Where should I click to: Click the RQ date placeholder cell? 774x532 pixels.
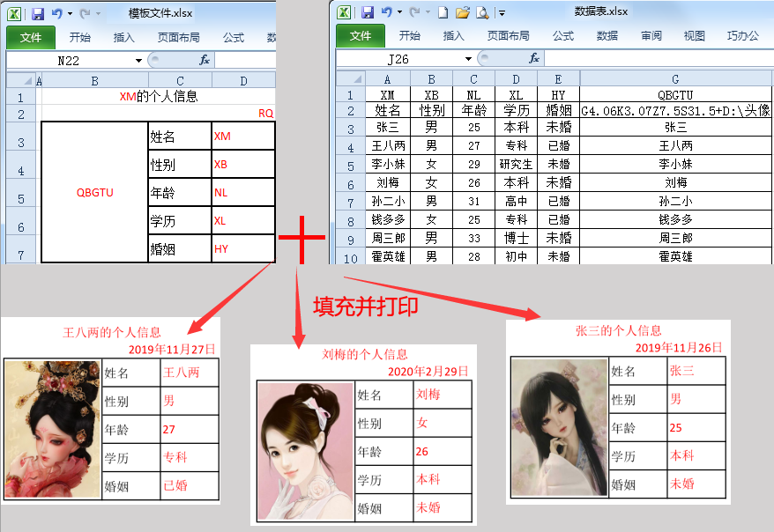[265, 114]
